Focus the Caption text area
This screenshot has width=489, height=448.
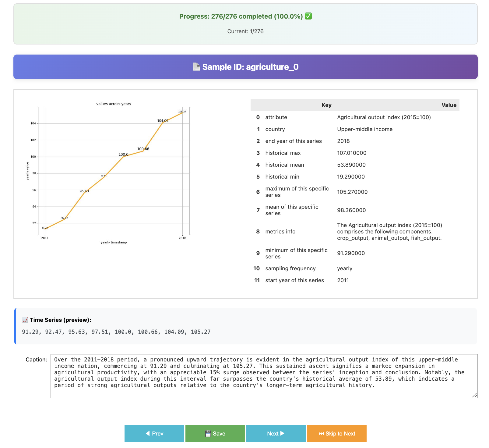click(264, 376)
